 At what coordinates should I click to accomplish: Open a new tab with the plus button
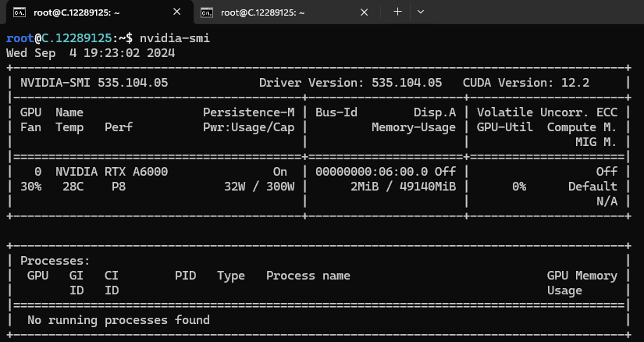pyautogui.click(x=397, y=12)
